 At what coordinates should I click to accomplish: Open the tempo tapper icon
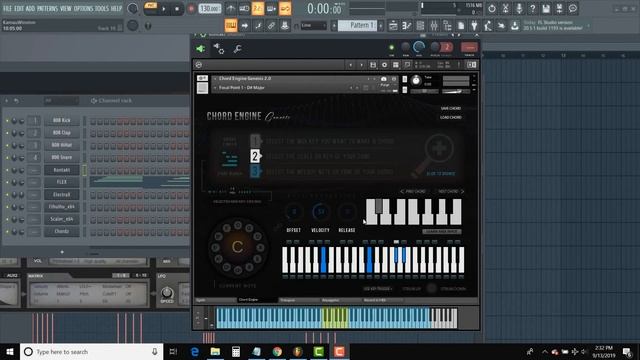488,26
